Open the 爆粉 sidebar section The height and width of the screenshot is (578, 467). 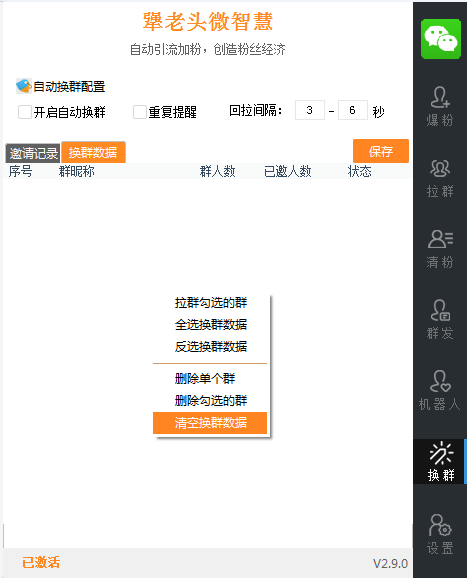pos(440,106)
